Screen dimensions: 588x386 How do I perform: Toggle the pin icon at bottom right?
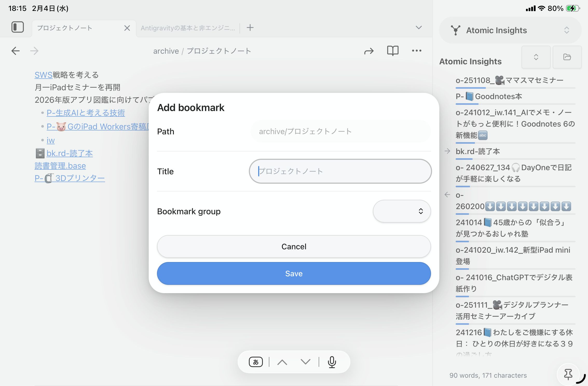(568, 374)
